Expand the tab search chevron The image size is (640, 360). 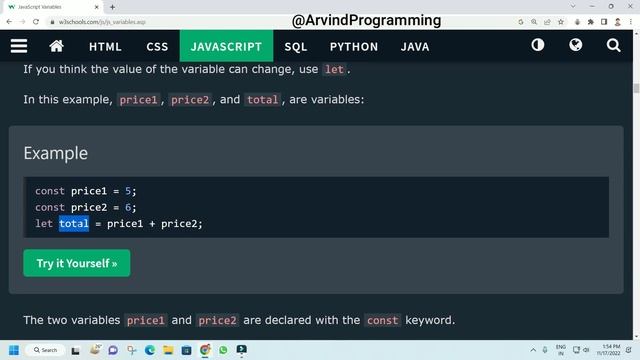coord(573,6)
